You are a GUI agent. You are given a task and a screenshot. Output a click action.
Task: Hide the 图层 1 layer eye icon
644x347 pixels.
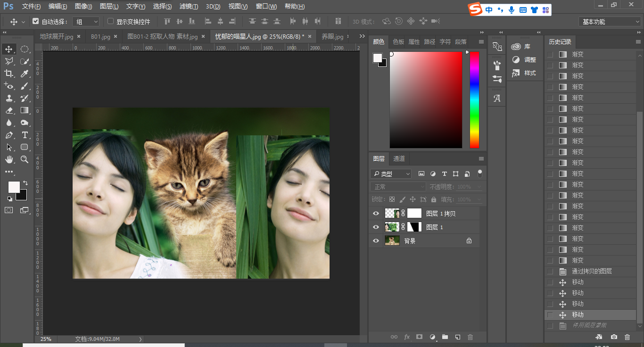pos(376,227)
